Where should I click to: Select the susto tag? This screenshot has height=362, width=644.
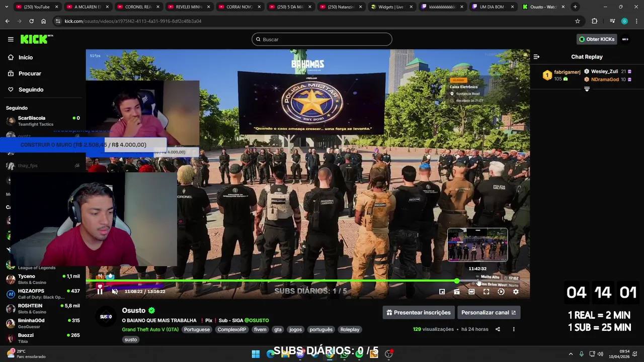pos(131,339)
